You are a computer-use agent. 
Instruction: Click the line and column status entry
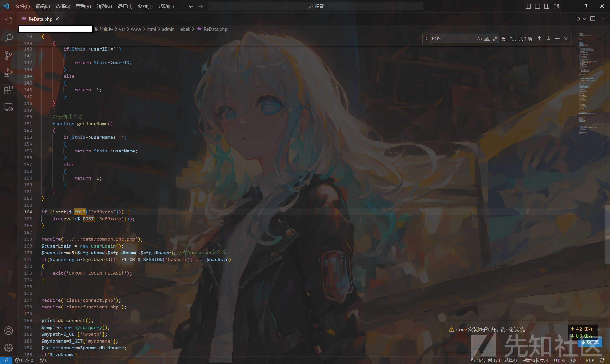click(x=494, y=360)
